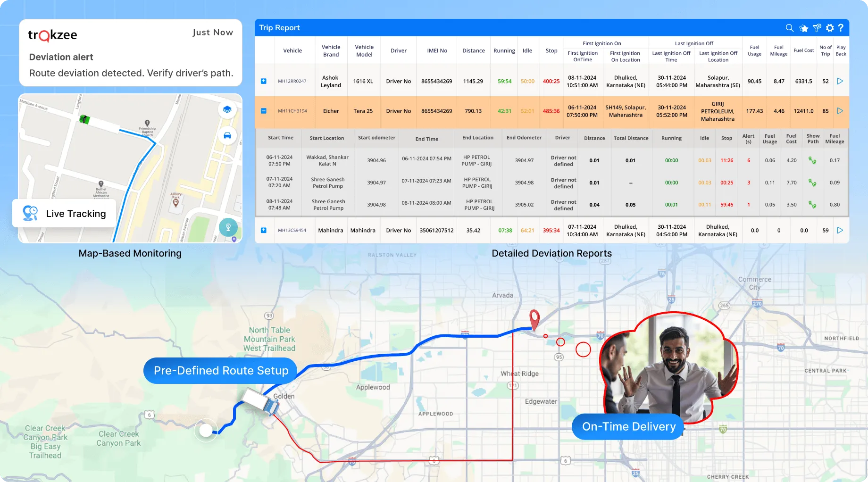The height and width of the screenshot is (482, 868).
Task: Open filter settings icon in Trip Report
Action: pyautogui.click(x=817, y=28)
